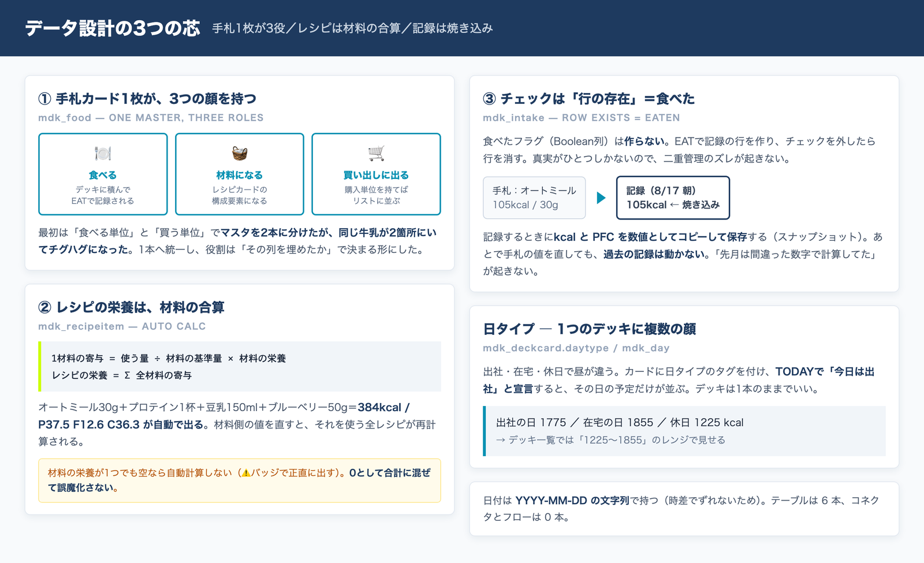Viewport: 924px width, 563px height.
Task: Select the 買い出しに出る role card
Action: click(377, 174)
